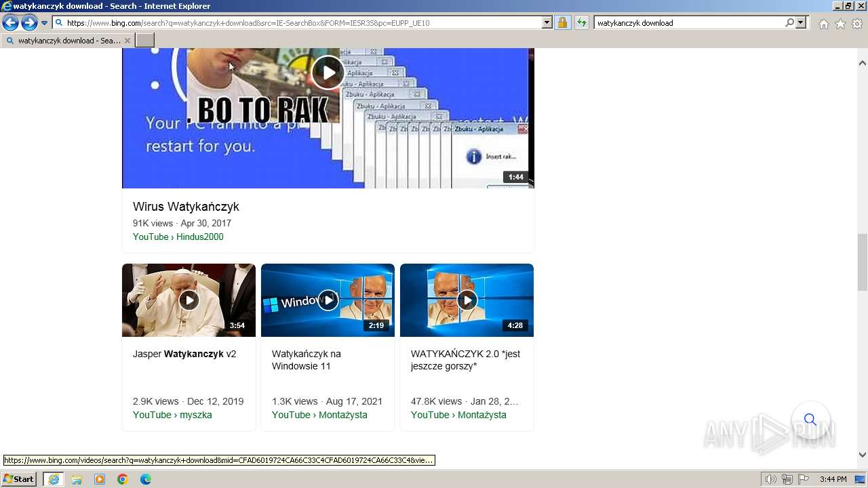868x488 pixels.
Task: Click the 47.8K views · Jan 28 text
Action: click(465, 401)
